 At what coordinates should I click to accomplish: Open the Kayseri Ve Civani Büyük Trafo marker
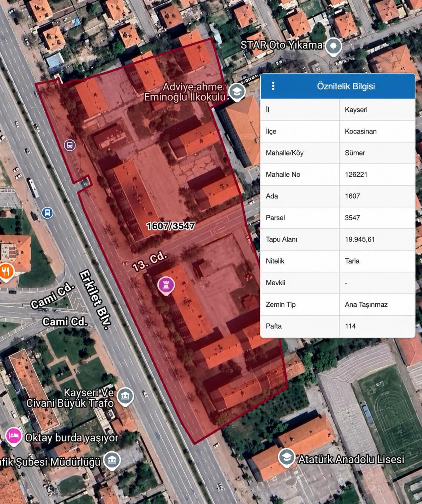125,396
